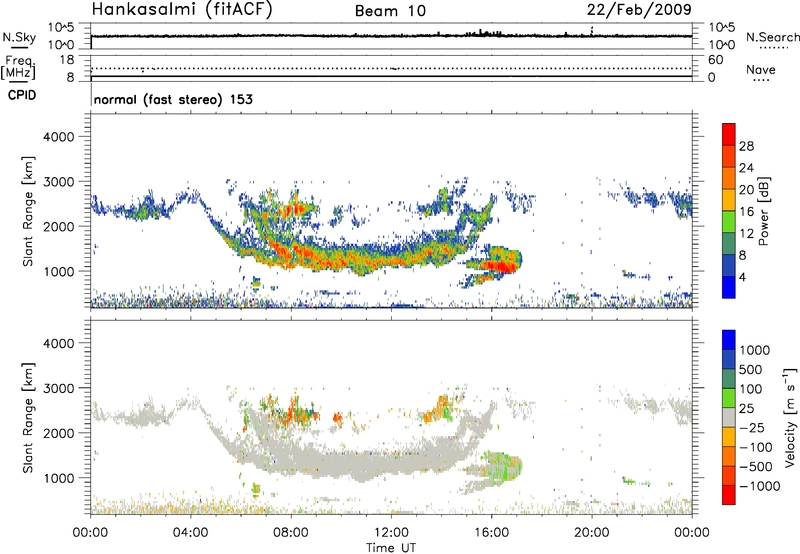Pick the bright blue top velocity colorbar segment
The image size is (800, 554).
729,340
